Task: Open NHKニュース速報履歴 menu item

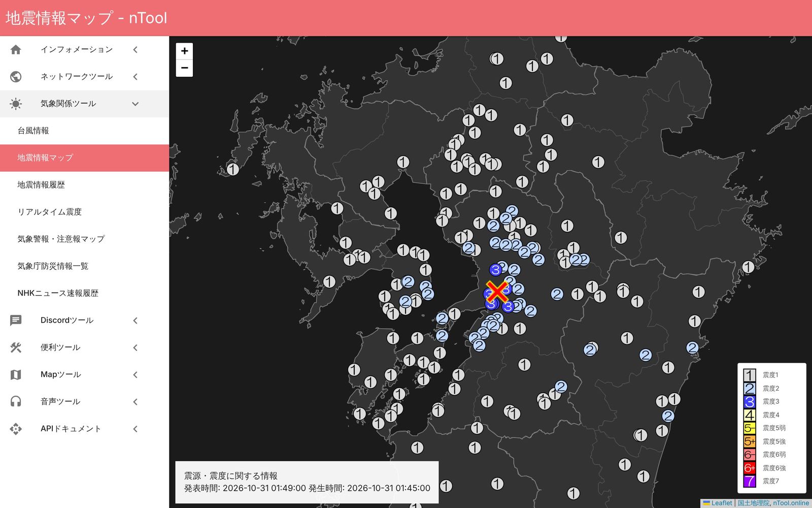Action: click(84, 293)
